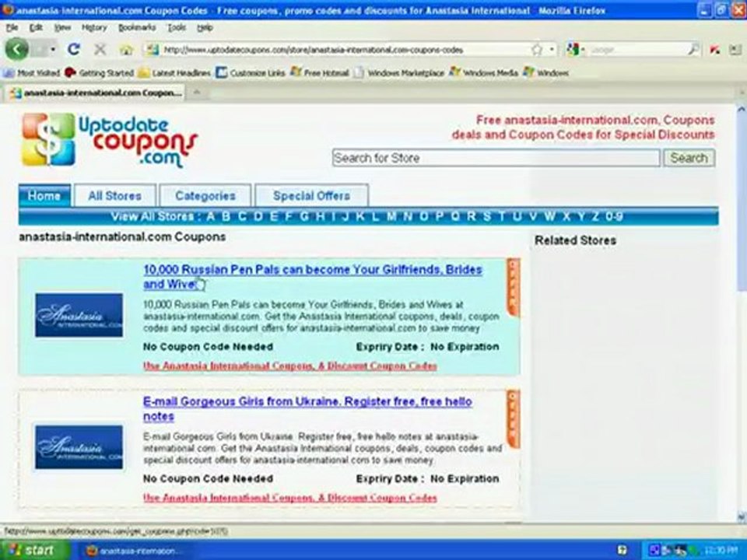Click the scrollbar up arrow
The image size is (747, 560).
pyautogui.click(x=742, y=110)
